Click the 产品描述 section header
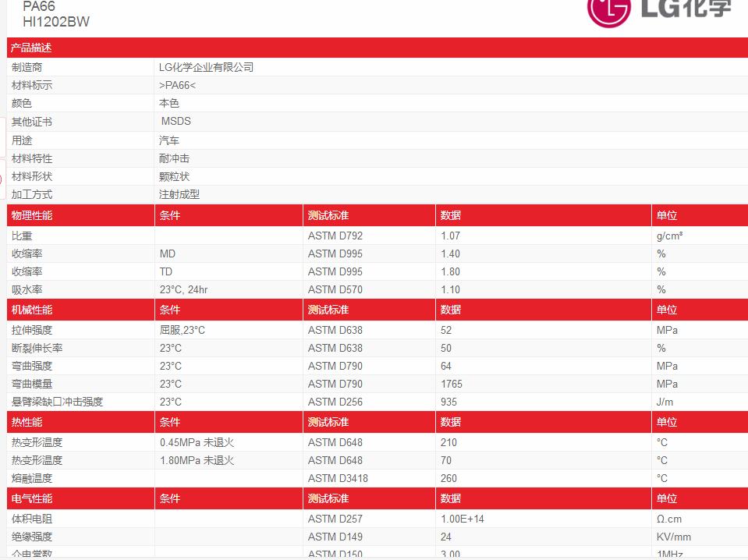This screenshot has width=748, height=560. pos(31,48)
